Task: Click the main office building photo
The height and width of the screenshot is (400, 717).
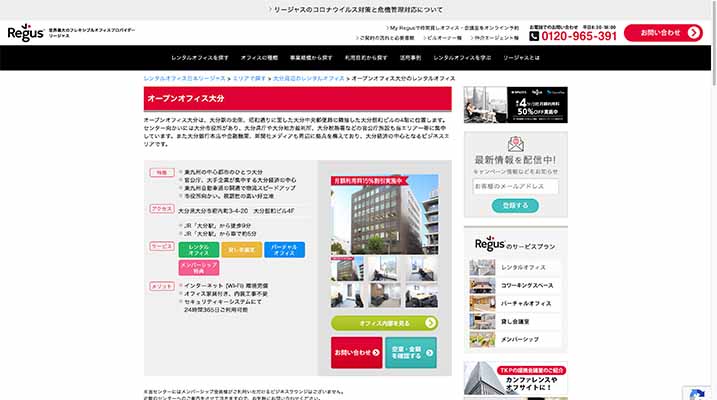Action: (384, 215)
